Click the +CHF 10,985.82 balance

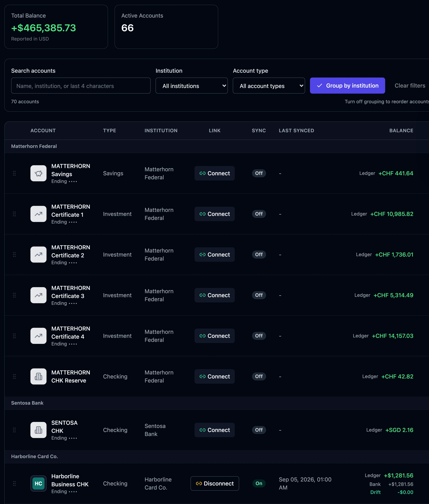coord(392,214)
